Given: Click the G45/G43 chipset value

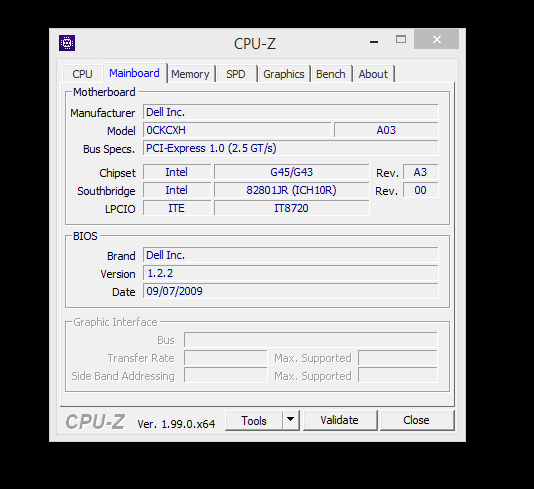Looking at the screenshot, I should [x=292, y=172].
